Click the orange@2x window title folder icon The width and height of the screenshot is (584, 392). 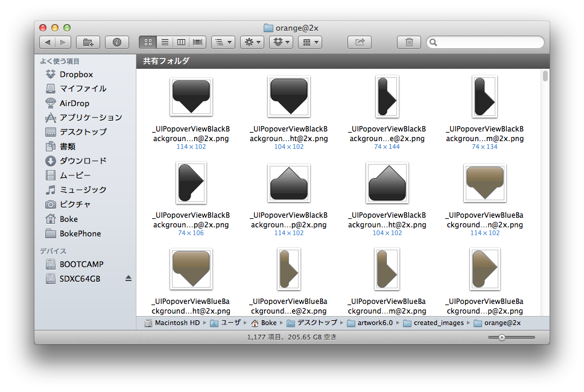268,28
